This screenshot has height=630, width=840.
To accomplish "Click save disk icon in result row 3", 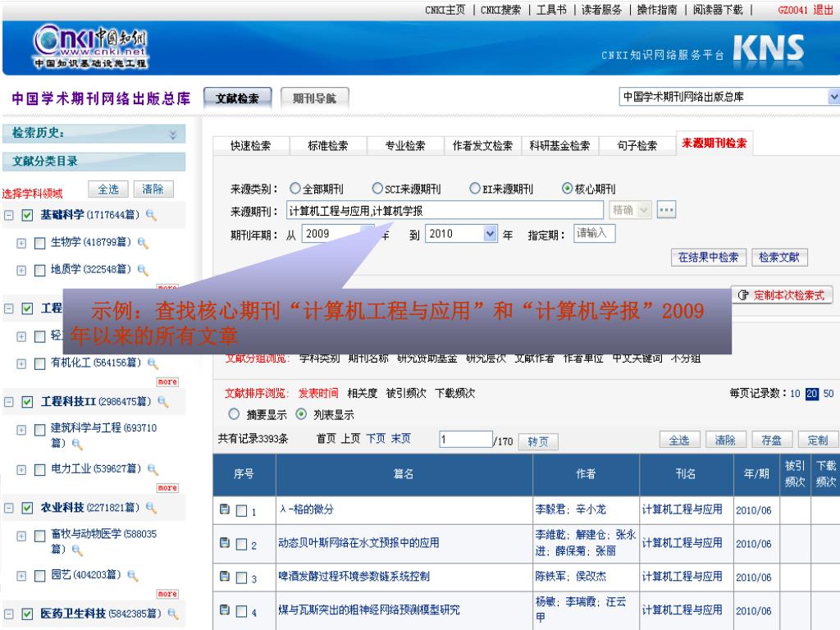I will tap(225, 577).
